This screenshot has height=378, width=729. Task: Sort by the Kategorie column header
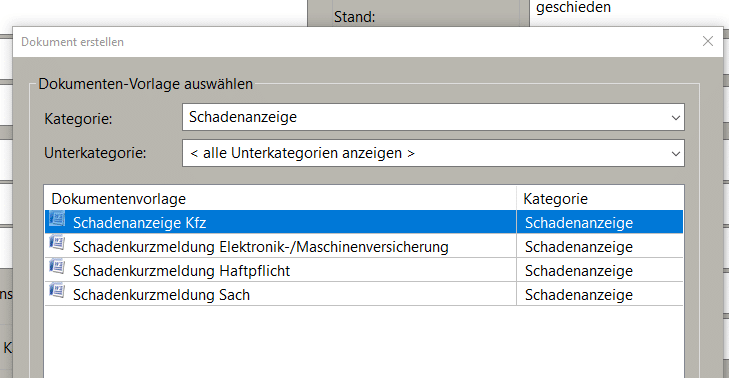pos(600,199)
